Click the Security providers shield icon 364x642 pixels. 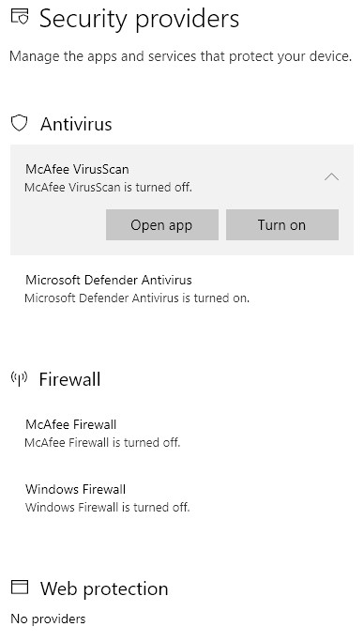[x=20, y=17]
